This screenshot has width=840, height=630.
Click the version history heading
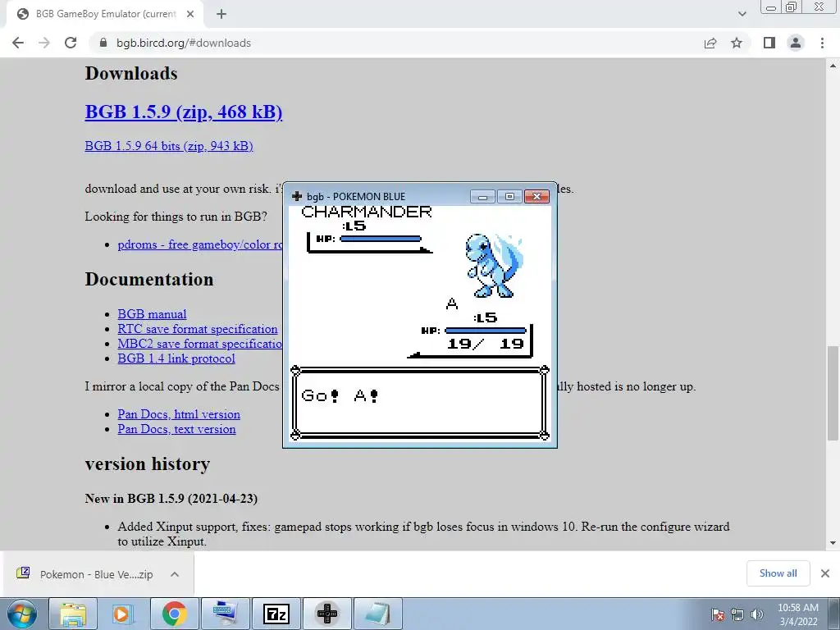148,464
